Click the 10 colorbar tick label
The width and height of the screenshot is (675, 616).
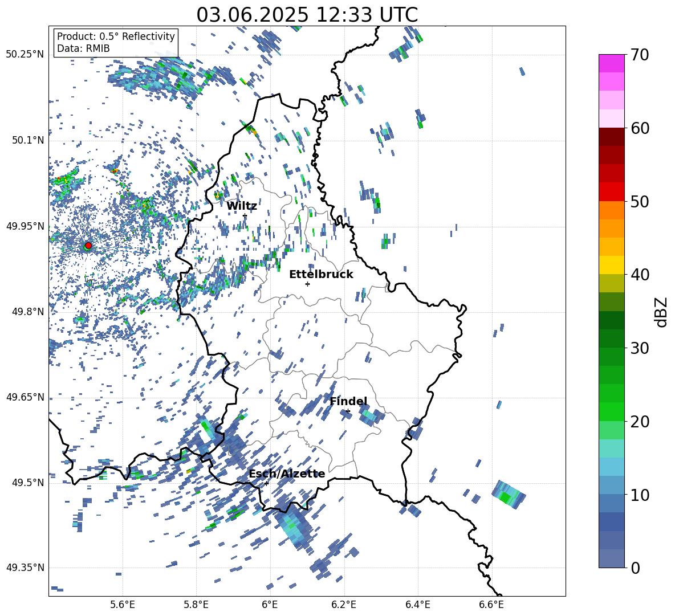[x=640, y=495]
